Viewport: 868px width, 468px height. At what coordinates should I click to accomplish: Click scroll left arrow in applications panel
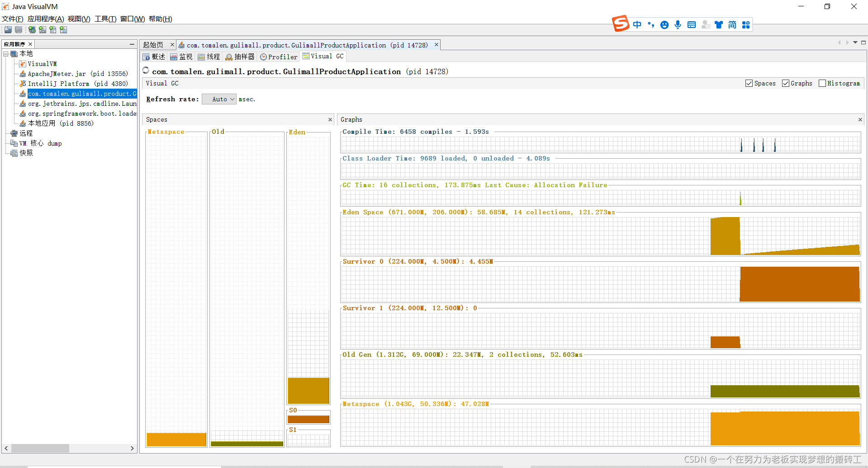click(6, 448)
